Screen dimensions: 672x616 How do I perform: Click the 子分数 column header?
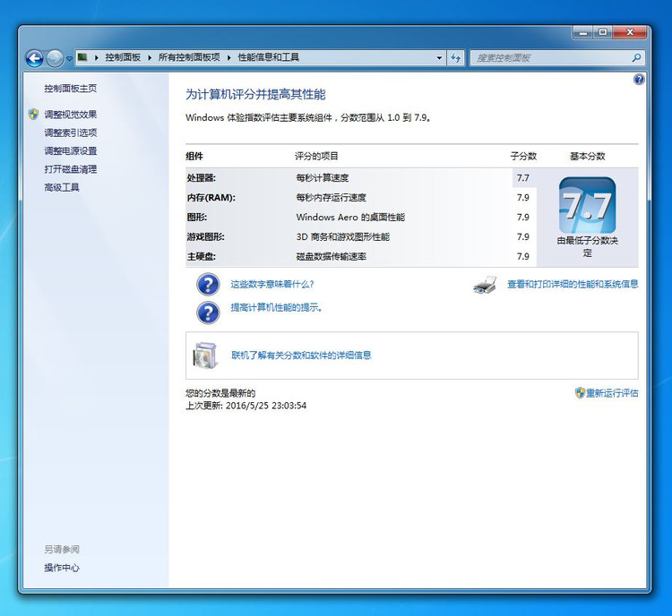(x=523, y=156)
